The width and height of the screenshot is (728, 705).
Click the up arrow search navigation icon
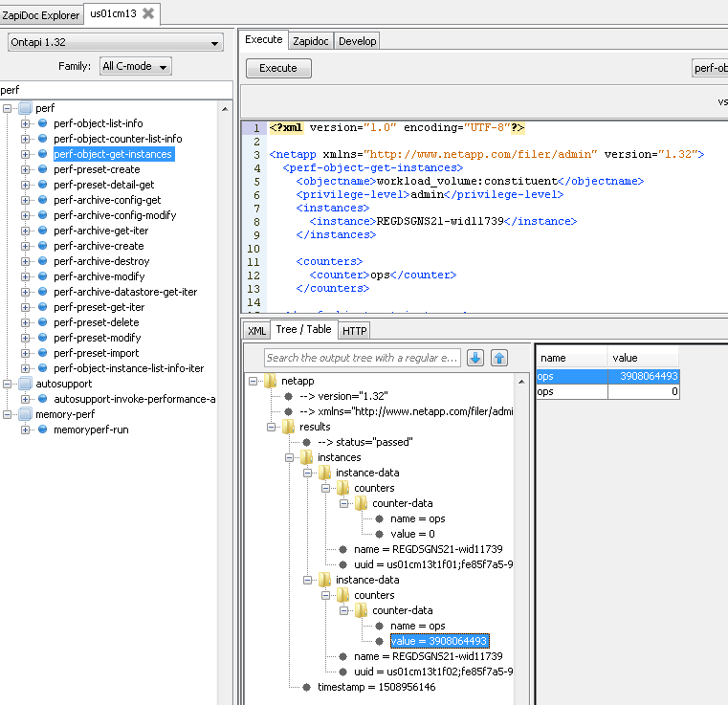(x=499, y=358)
